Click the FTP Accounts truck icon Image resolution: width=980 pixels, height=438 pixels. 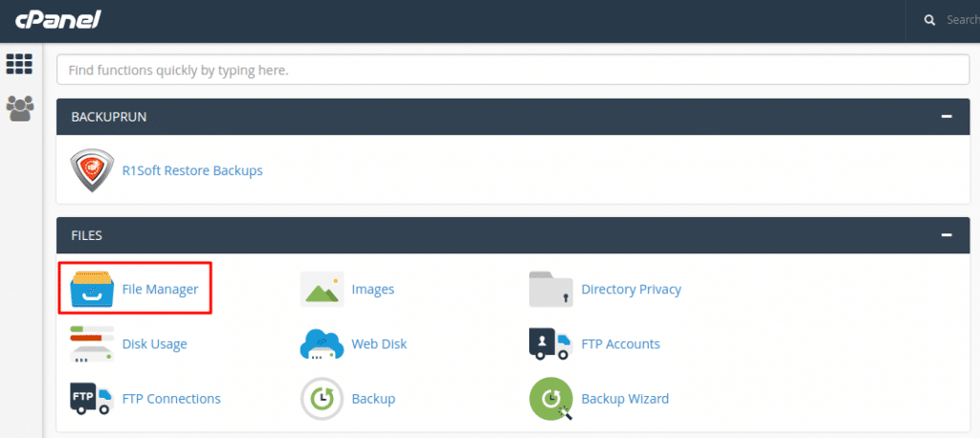pyautogui.click(x=551, y=343)
